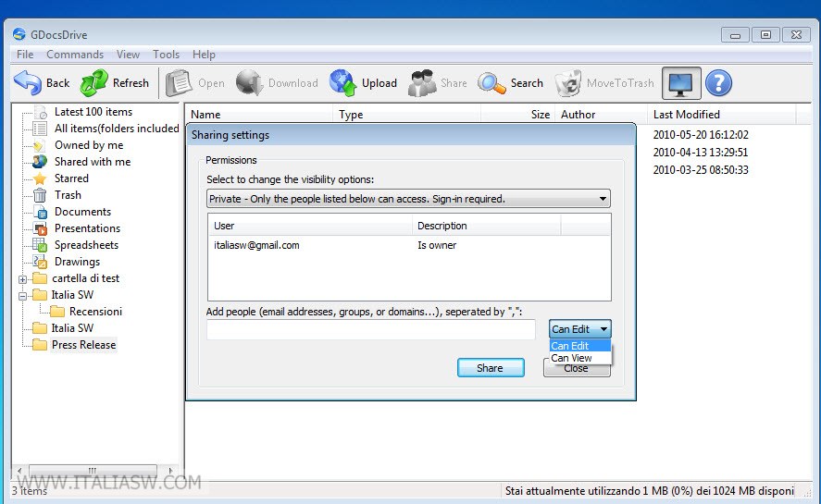Click the Owned by me tag icon

[39, 145]
